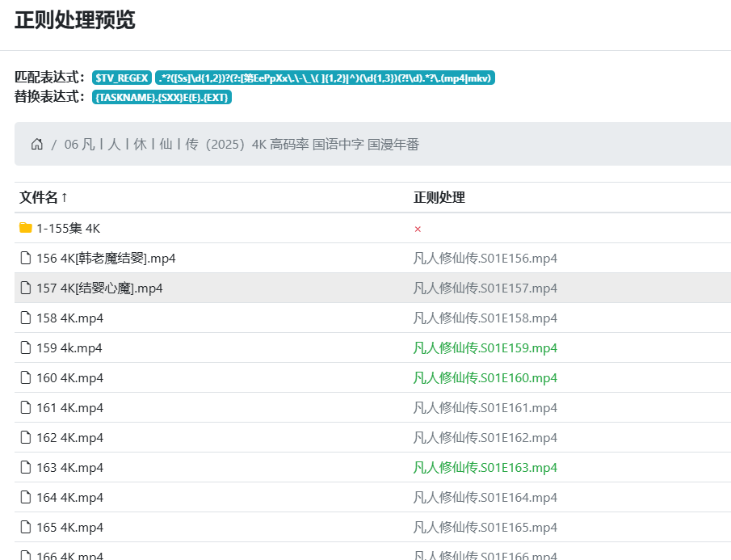Click the long regex expression badge
The image size is (731, 560).
click(x=325, y=78)
